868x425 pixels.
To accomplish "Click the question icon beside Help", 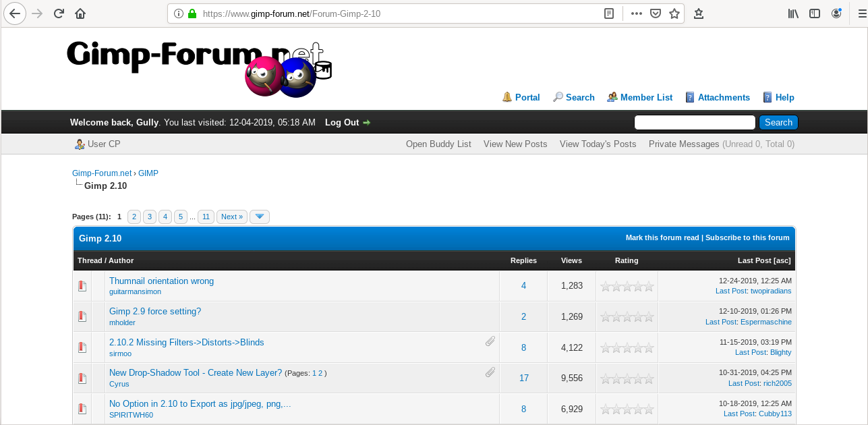I will (x=768, y=97).
